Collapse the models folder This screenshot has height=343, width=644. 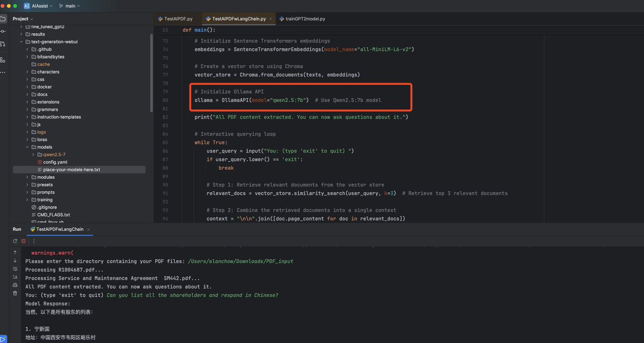tap(27, 147)
